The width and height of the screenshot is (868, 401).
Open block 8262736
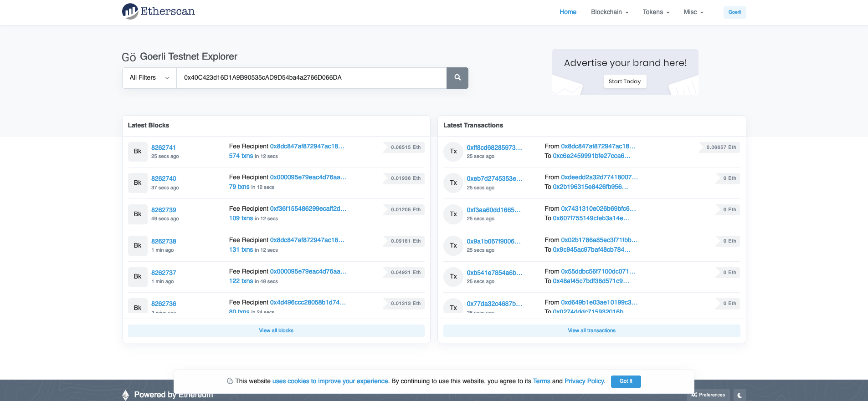[164, 304]
